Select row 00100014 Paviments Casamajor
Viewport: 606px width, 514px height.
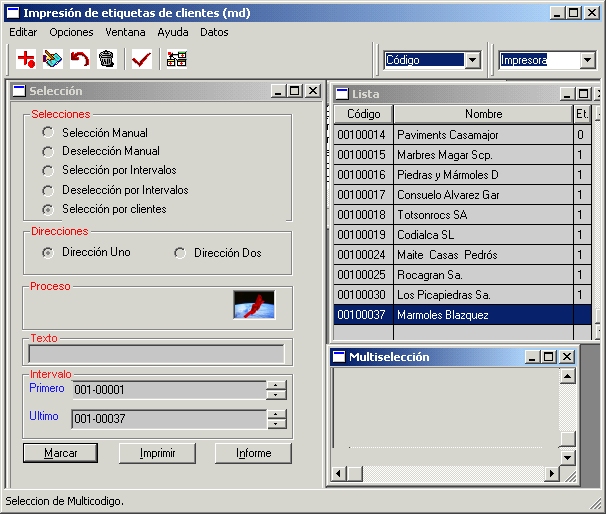[x=462, y=135]
